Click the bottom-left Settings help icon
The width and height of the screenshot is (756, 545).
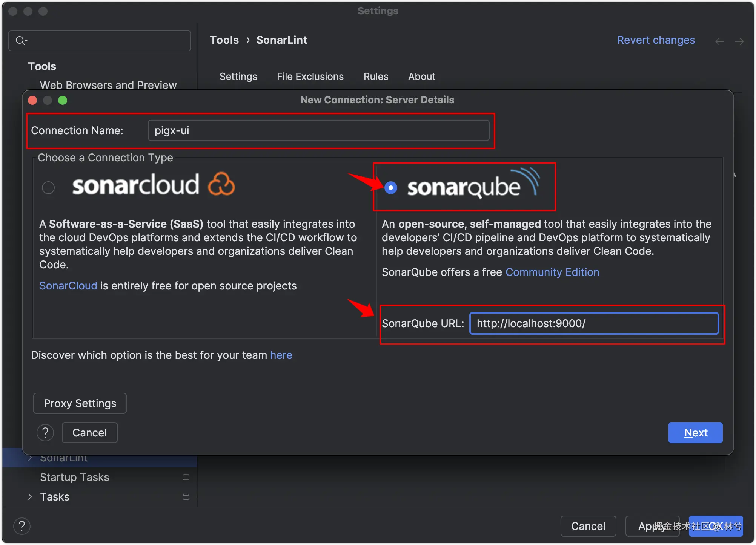pyautogui.click(x=22, y=526)
